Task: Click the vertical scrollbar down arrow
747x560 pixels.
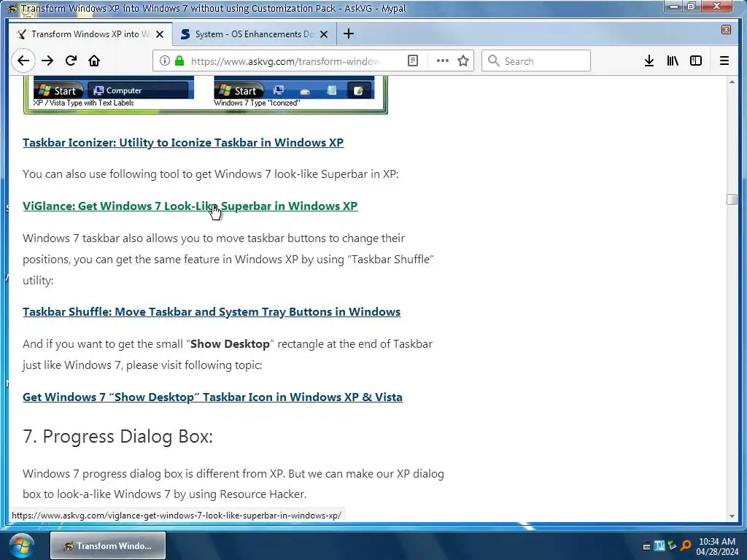Action: (x=732, y=516)
